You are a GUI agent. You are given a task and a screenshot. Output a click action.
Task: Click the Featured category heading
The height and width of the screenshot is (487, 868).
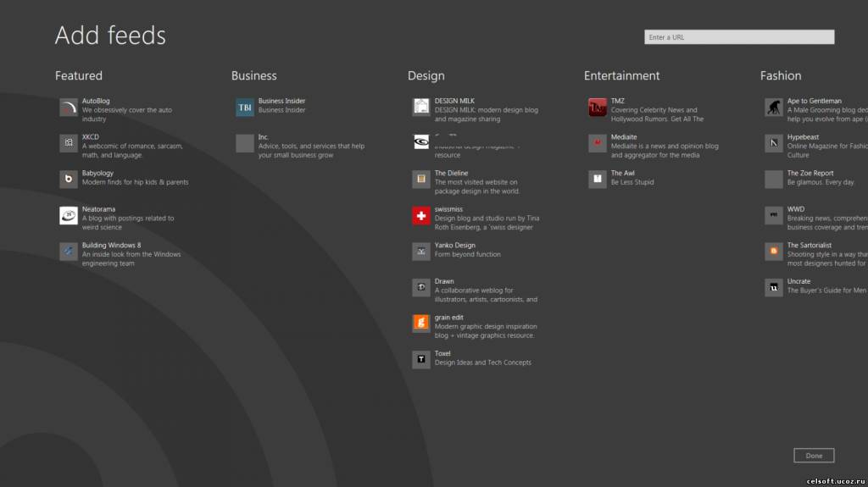click(79, 75)
